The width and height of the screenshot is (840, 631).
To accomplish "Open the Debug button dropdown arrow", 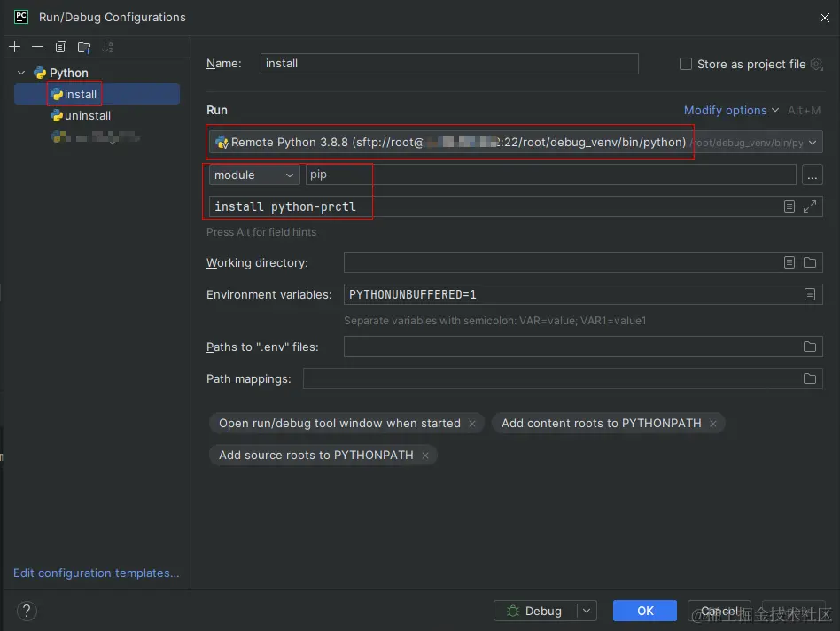I will (x=587, y=611).
